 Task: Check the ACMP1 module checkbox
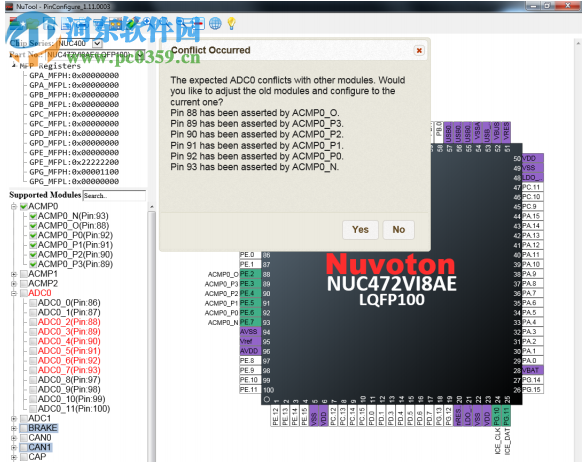(x=24, y=274)
